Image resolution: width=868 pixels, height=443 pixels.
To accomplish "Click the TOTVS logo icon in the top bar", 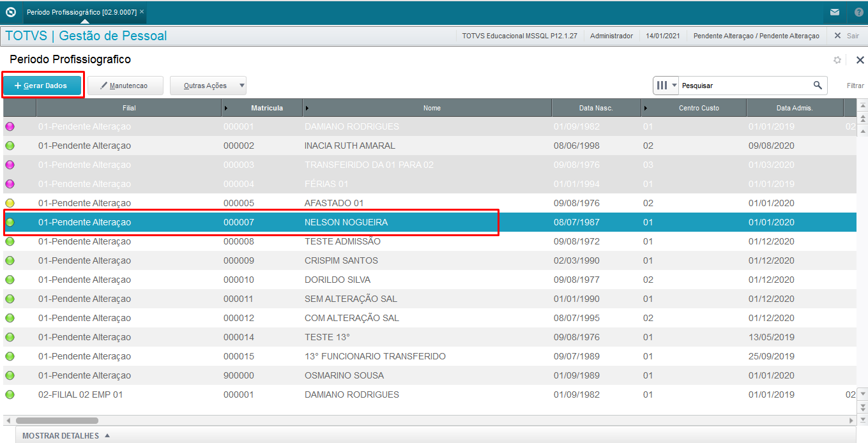I will point(10,12).
